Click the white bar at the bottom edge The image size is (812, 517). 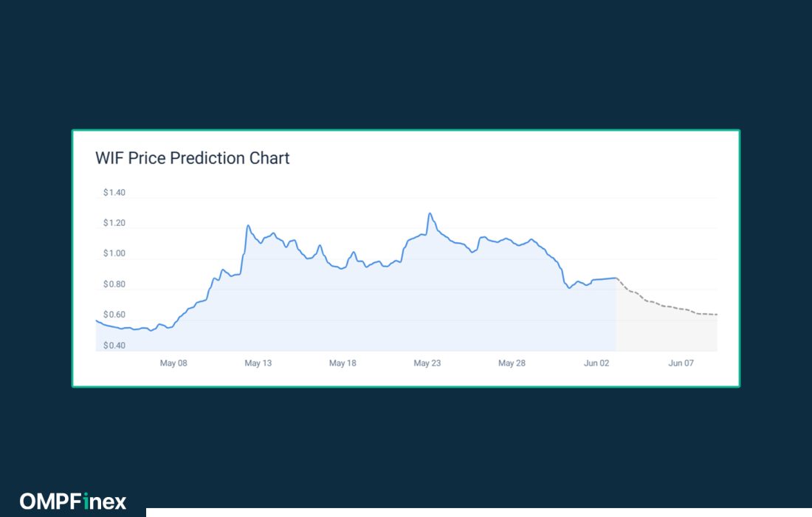(478, 513)
